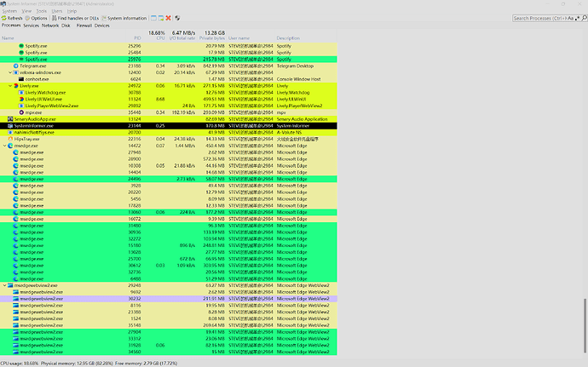Screen dimensions: 588x367
Task: Click the find window icon in toolbar
Action: (153, 18)
